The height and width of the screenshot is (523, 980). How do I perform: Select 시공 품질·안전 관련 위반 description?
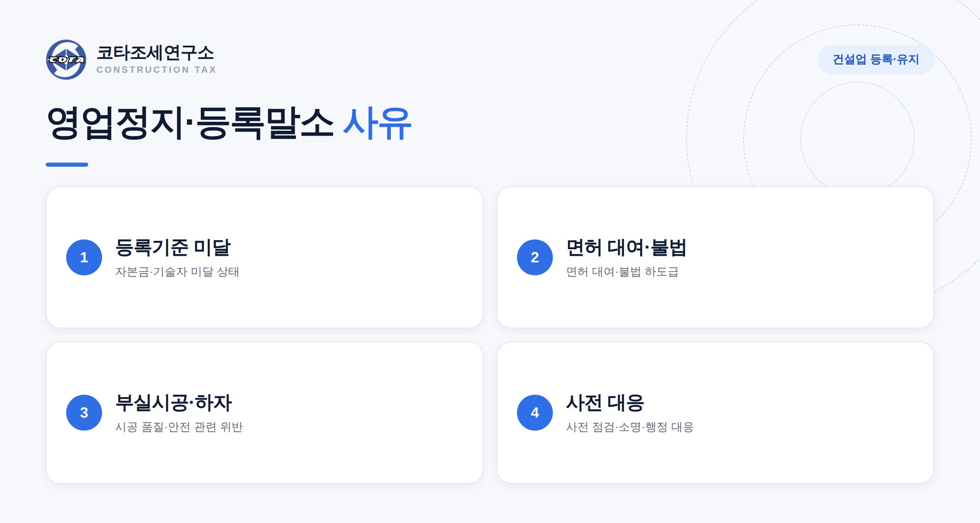(x=179, y=427)
